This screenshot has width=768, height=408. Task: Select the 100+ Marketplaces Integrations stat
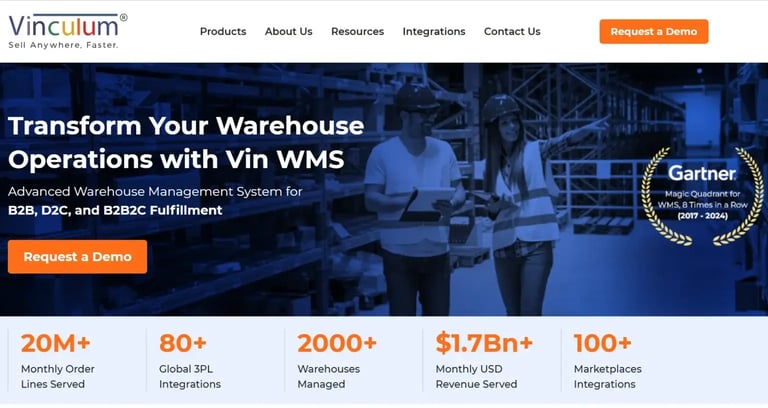point(607,362)
